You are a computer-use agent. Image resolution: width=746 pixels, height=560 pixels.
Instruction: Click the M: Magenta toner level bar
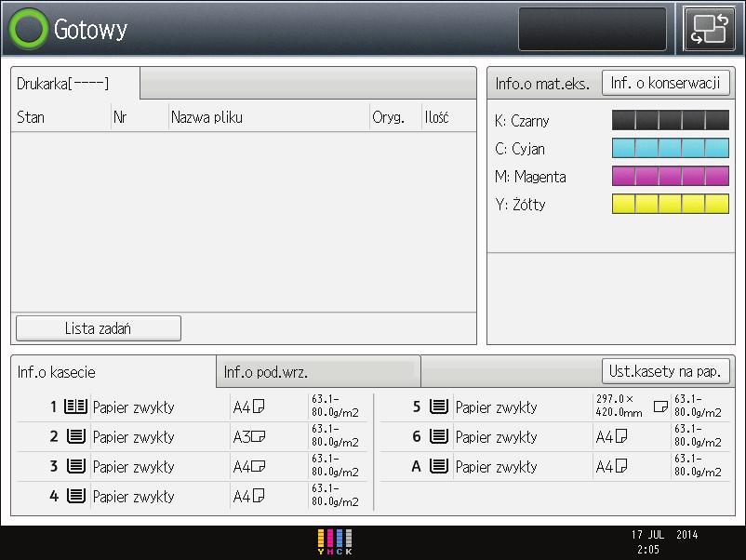[671, 176]
